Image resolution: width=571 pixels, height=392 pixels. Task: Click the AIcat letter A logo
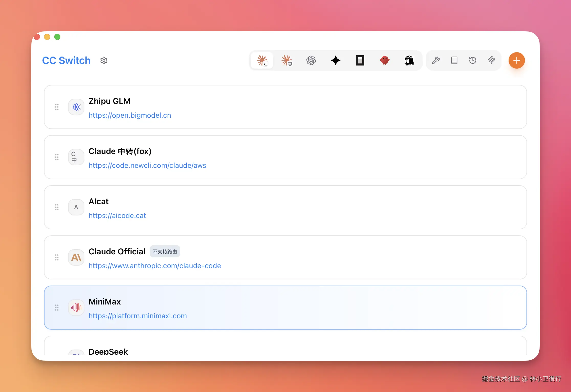click(76, 207)
